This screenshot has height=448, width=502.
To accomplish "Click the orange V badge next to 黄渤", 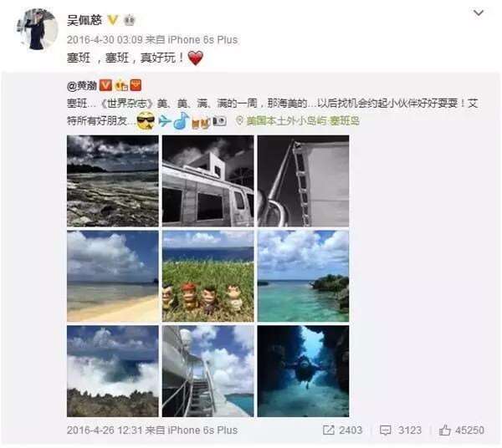I will [105, 85].
